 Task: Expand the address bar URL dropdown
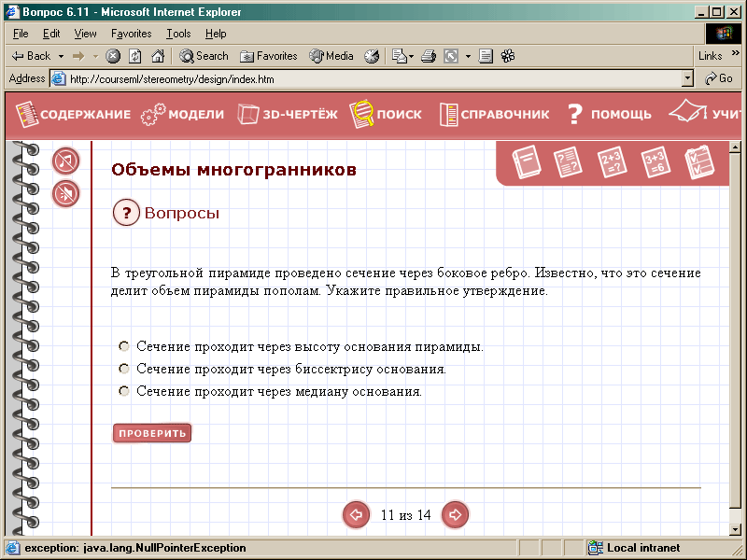pyautogui.click(x=688, y=79)
